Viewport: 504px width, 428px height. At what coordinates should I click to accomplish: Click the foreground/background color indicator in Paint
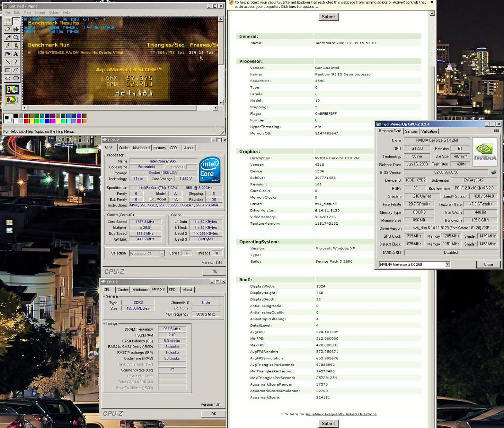(x=7, y=119)
